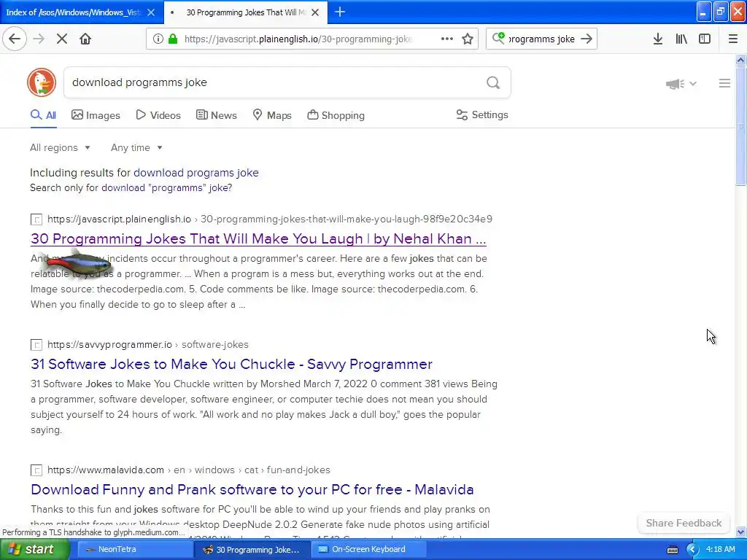Close the 30 Programming Jokes tab

coord(315,12)
